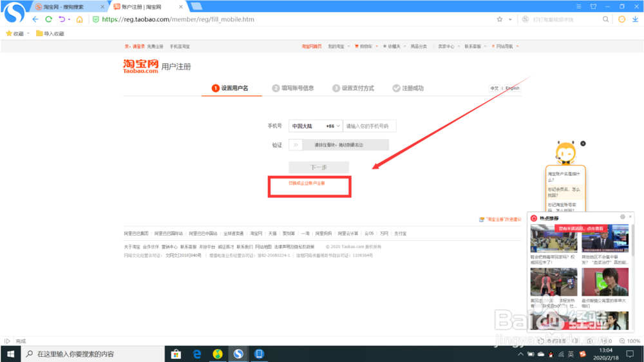Click 请登录 login link
The image size is (644, 362).
click(x=138, y=46)
